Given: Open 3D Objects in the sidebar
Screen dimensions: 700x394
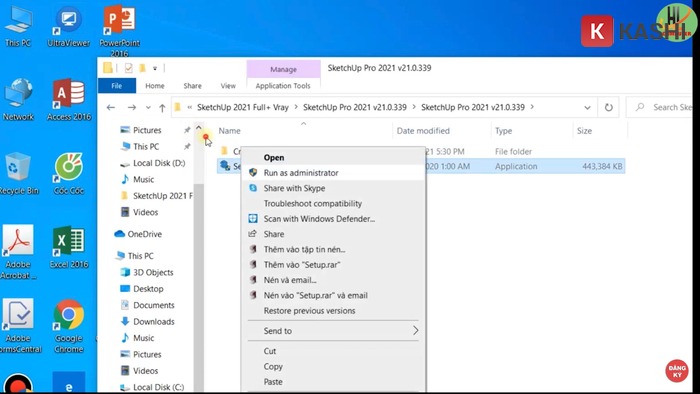Looking at the screenshot, I should 147,272.
